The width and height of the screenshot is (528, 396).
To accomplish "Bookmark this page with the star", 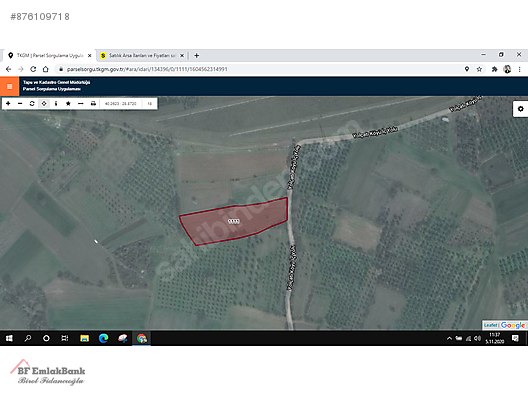I will click(x=479, y=69).
